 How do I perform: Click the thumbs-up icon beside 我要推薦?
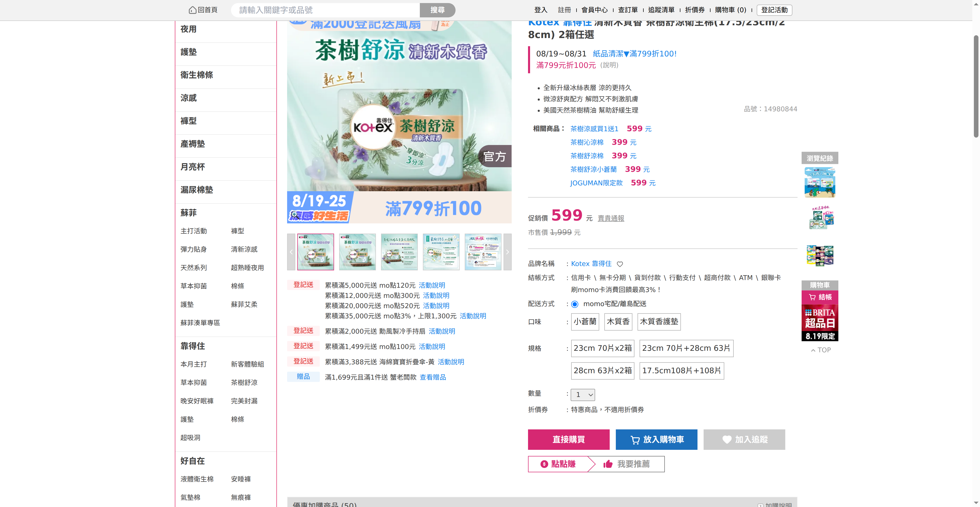608,464
